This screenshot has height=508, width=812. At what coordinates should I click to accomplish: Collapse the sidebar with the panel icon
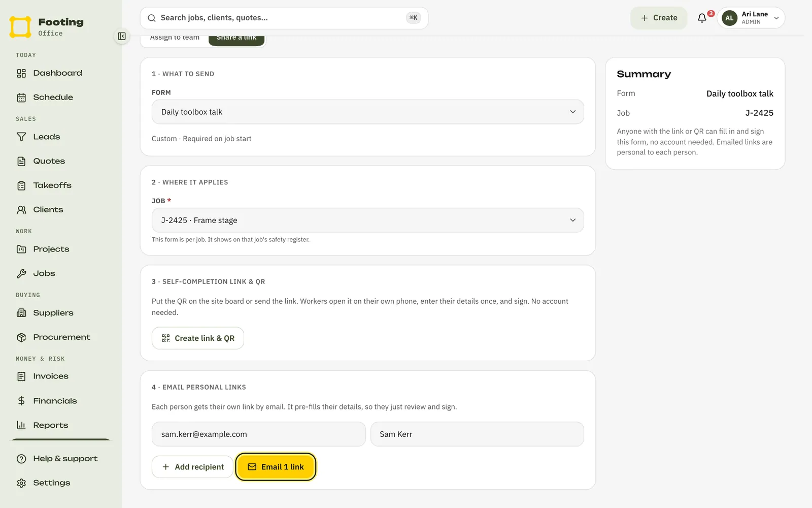[x=122, y=36]
